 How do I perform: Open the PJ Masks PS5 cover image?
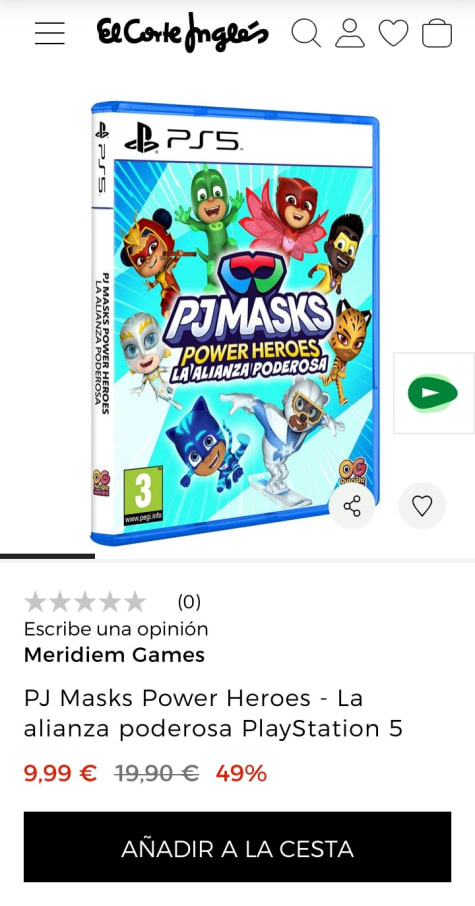point(235,322)
